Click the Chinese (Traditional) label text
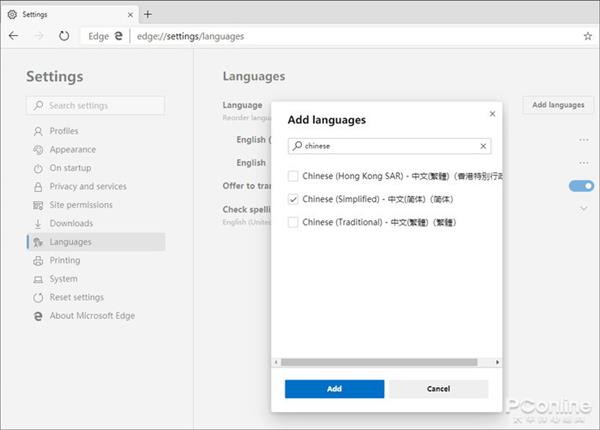This screenshot has width=600, height=430. [x=379, y=222]
